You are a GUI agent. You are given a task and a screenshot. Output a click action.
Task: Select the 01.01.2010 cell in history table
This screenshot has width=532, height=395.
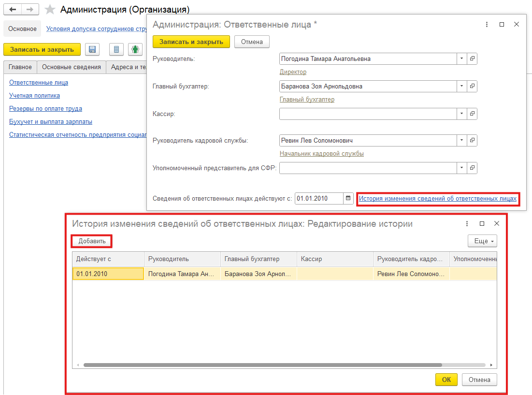(108, 274)
